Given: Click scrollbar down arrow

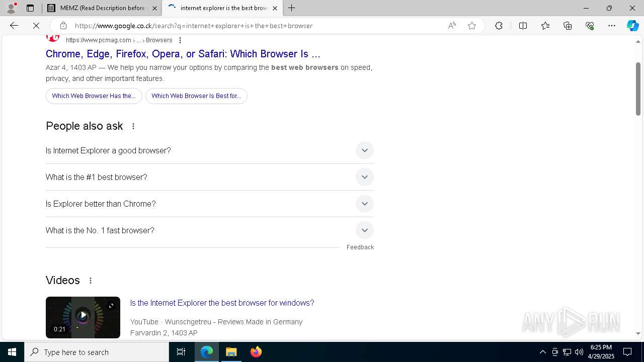Looking at the screenshot, I should (x=638, y=333).
